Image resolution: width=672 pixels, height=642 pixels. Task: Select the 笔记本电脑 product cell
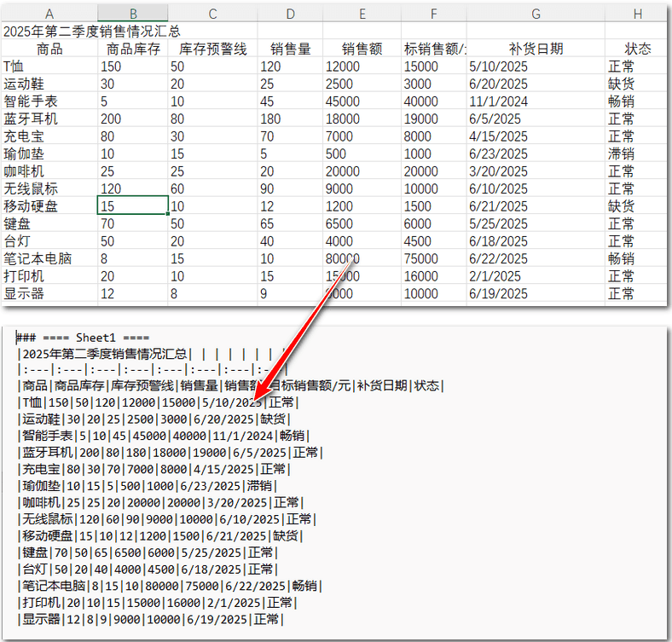pos(49,259)
